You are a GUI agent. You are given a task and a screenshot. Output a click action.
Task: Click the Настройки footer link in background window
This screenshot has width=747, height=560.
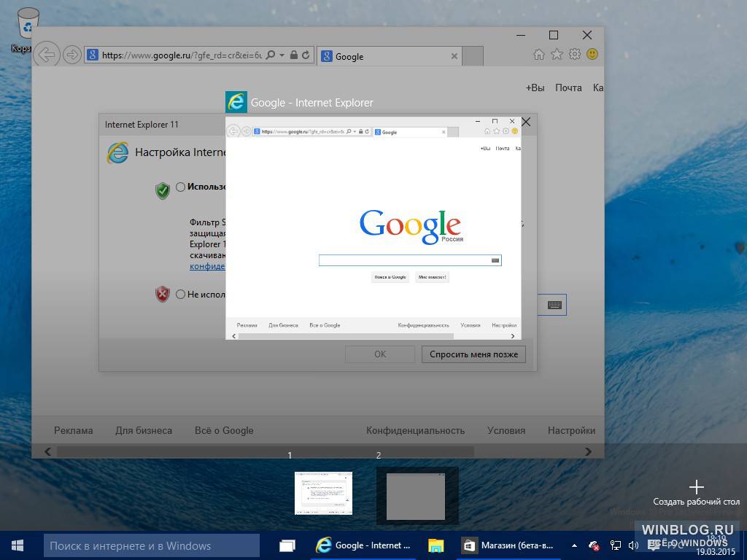(571, 430)
